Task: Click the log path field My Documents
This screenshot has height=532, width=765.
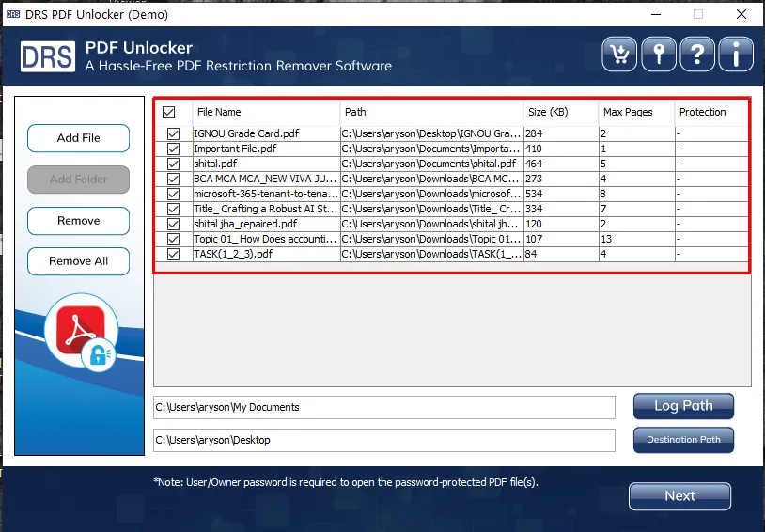Action: coord(384,408)
